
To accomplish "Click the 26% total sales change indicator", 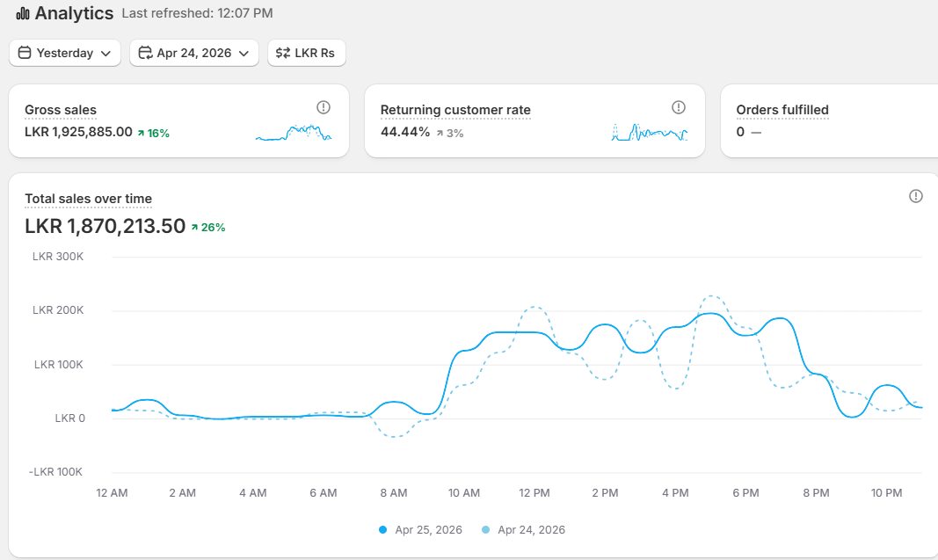I will click(208, 228).
